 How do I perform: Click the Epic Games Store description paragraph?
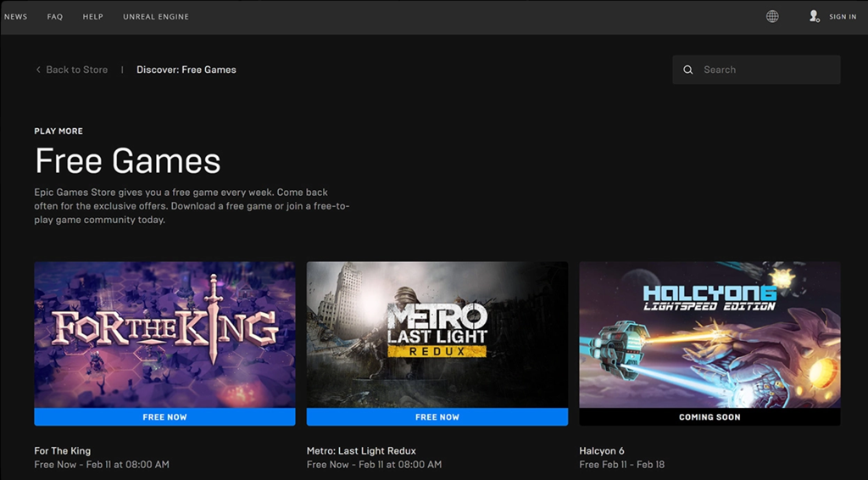coord(192,206)
